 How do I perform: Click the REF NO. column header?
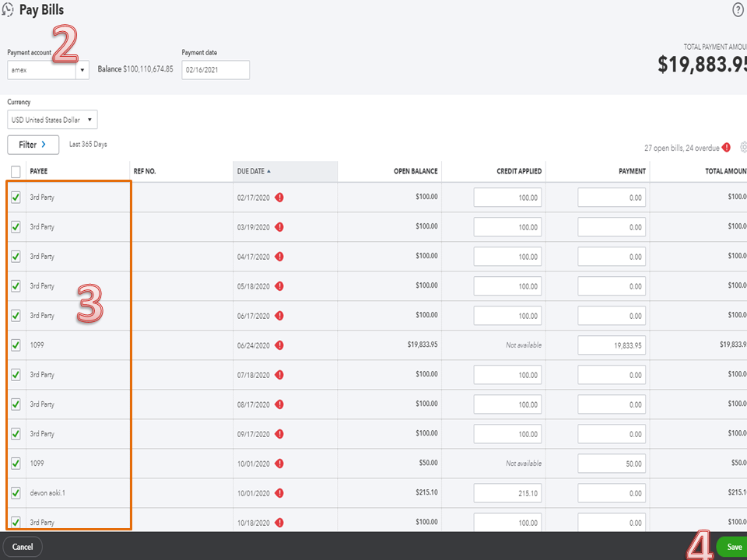click(x=145, y=171)
